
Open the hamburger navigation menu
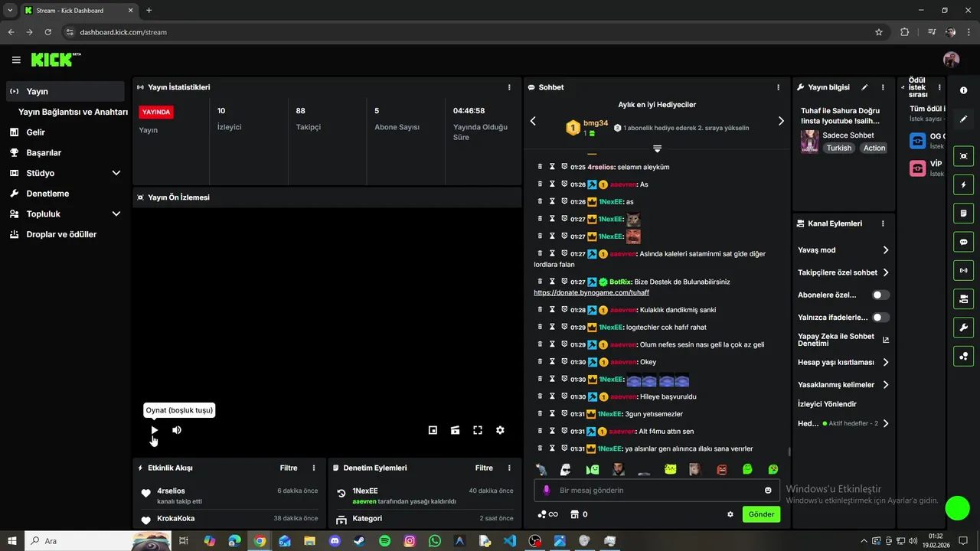(x=16, y=60)
